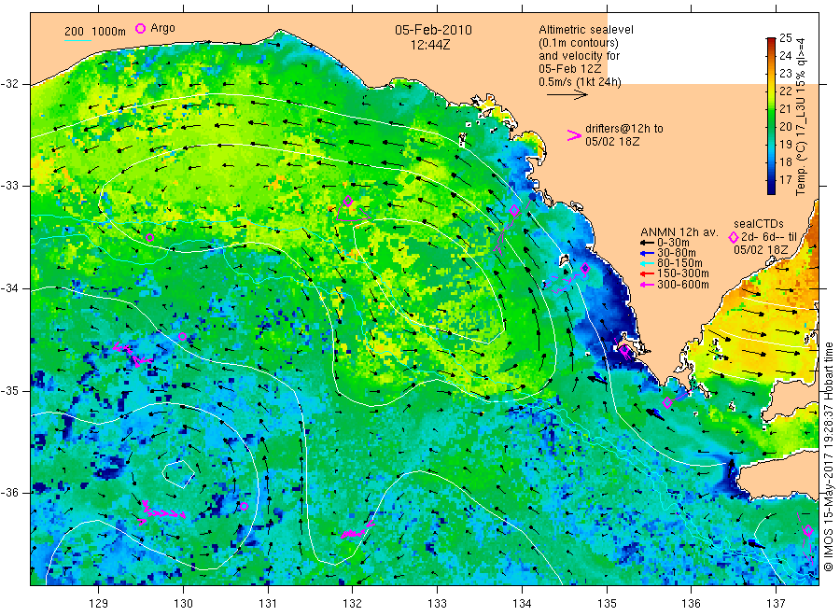This screenshot has height=616, width=840.
Task: Click the 'Altimetric sealevel' caption
Action: (585, 30)
